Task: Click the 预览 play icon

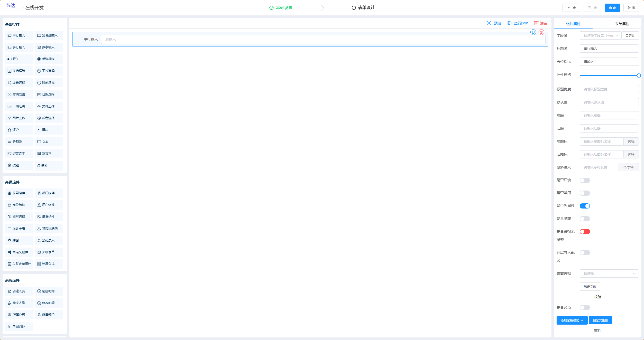Action: coord(489,23)
